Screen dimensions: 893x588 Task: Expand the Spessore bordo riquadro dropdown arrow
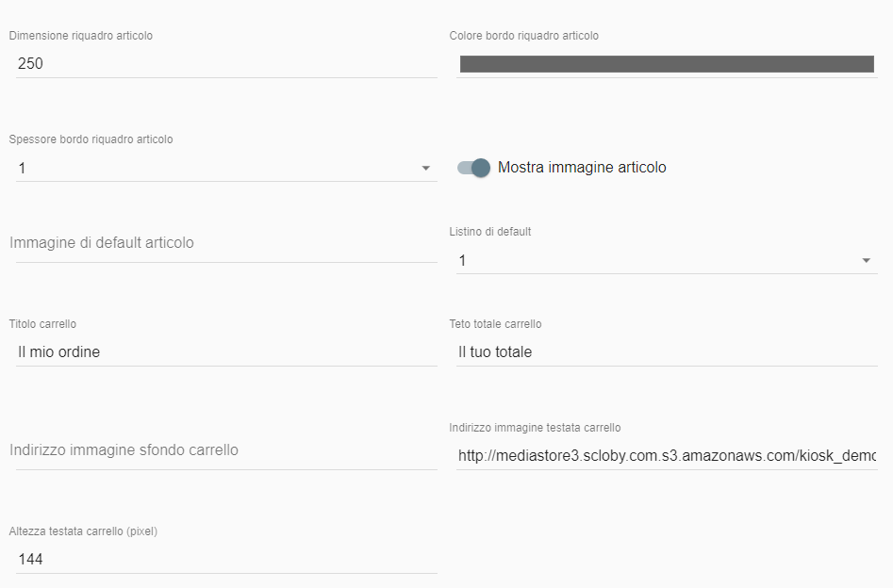point(425,168)
